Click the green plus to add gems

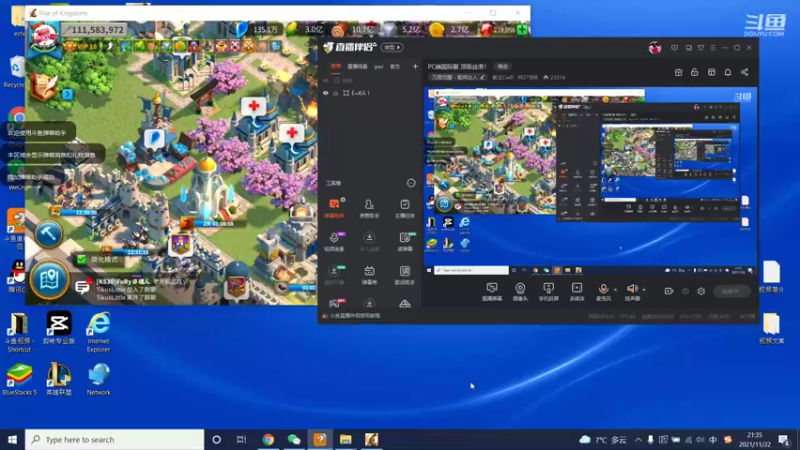click(x=522, y=30)
